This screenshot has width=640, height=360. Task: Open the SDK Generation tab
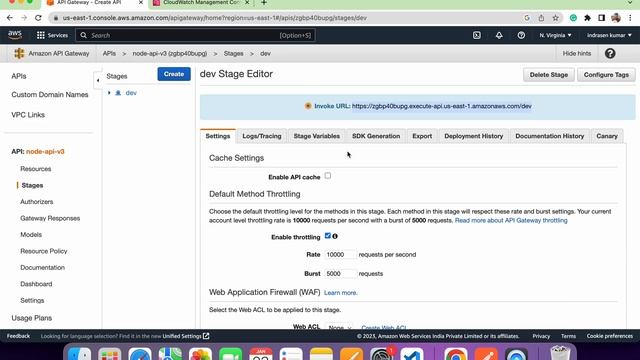pyautogui.click(x=376, y=136)
